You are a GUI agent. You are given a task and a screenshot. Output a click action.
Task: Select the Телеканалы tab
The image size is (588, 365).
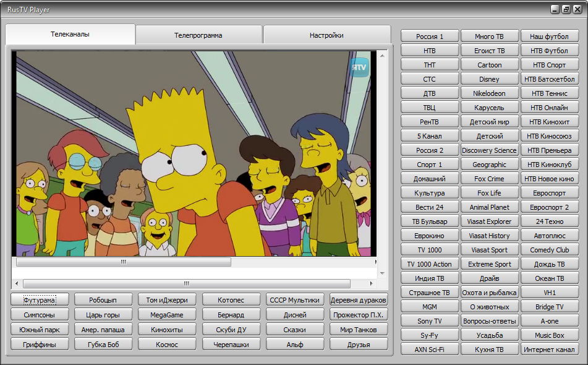[x=70, y=34]
